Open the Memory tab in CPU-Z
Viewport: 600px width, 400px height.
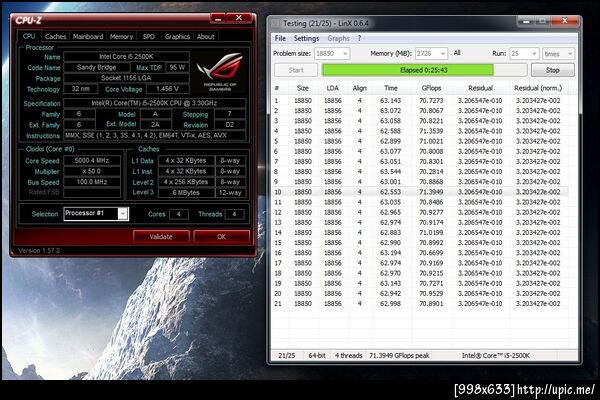point(121,36)
